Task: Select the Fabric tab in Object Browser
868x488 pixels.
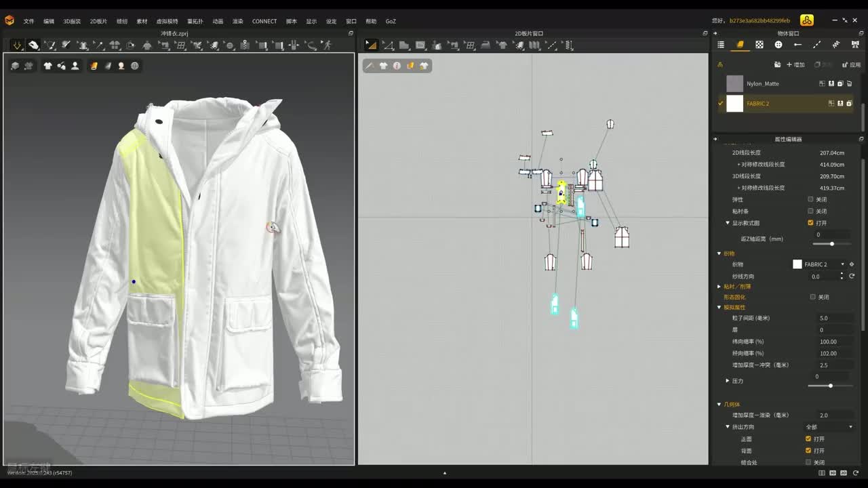Action: pos(740,45)
